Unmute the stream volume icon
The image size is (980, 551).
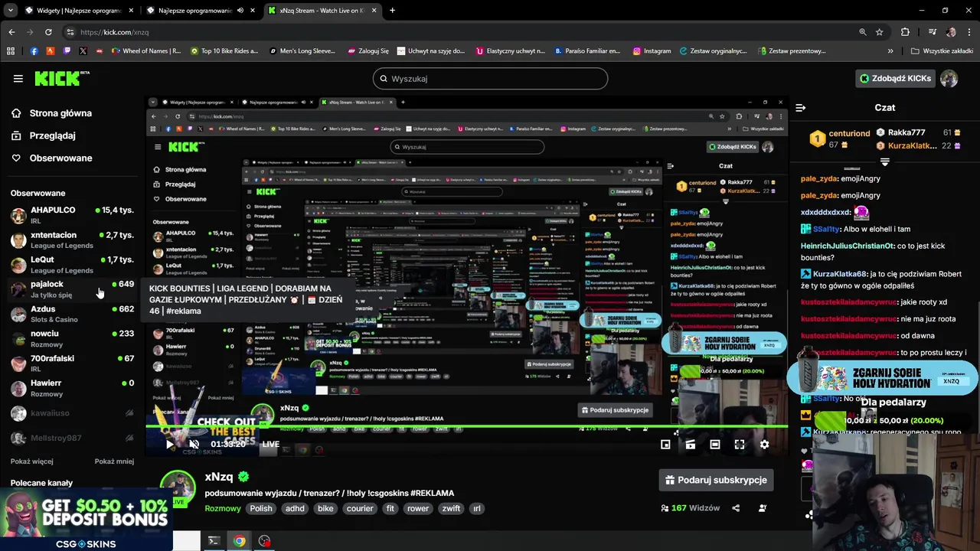tap(194, 444)
